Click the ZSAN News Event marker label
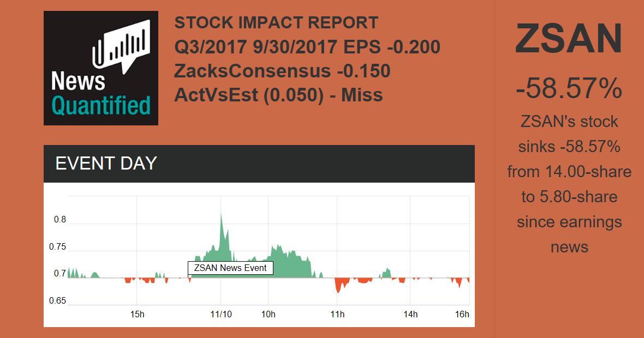This screenshot has height=338, width=644. 230,268
